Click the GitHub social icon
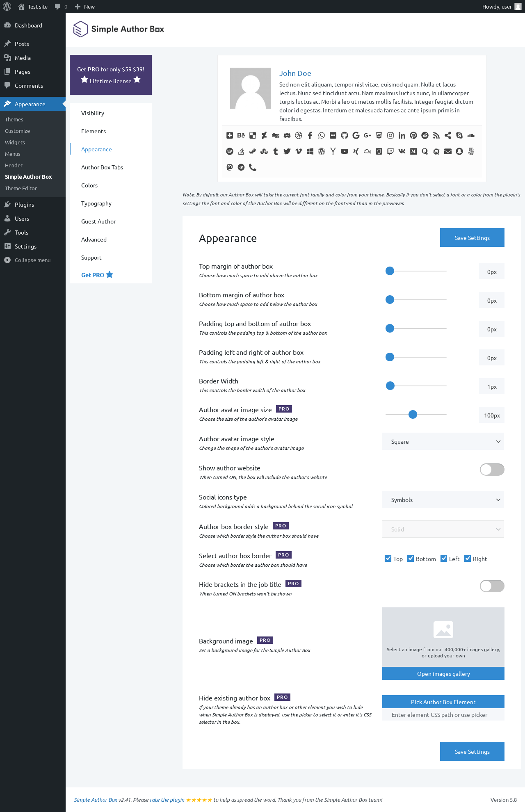Screen dimensions: 525x812 [x=345, y=135]
